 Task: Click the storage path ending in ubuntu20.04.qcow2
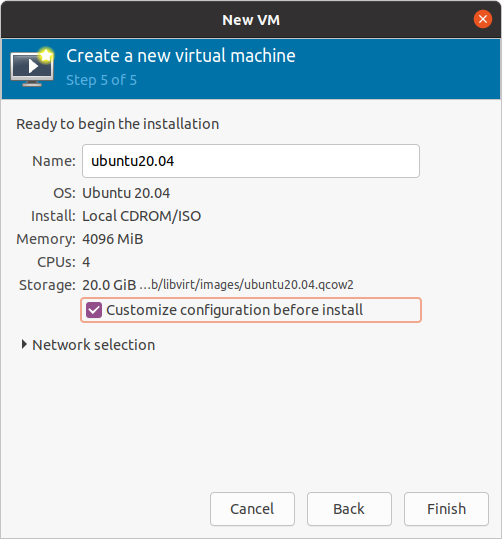coord(247,285)
